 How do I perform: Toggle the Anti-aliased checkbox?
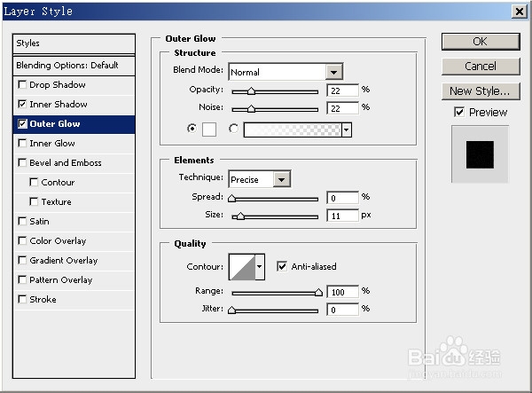(282, 266)
